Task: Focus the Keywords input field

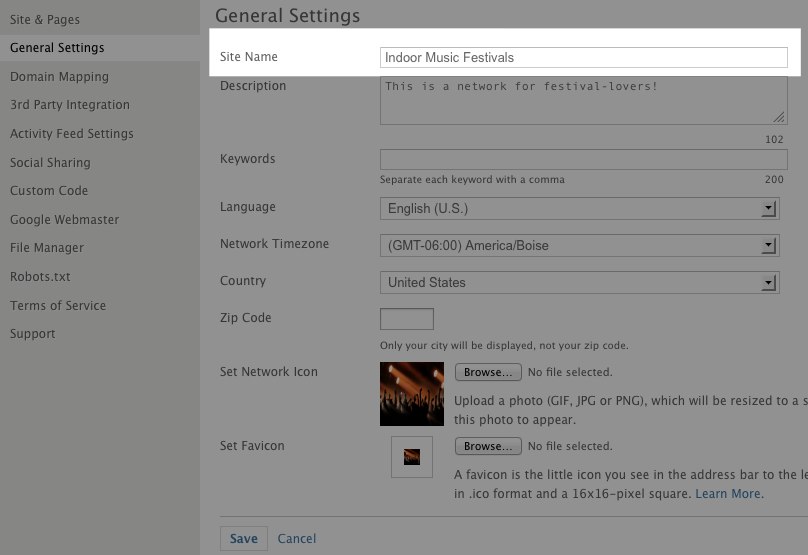Action: click(x=583, y=160)
